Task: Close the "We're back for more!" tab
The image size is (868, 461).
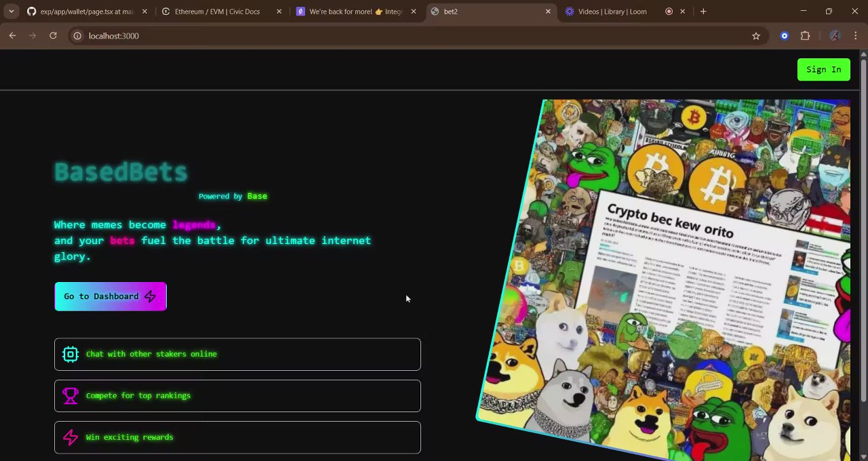Action: pos(414,12)
